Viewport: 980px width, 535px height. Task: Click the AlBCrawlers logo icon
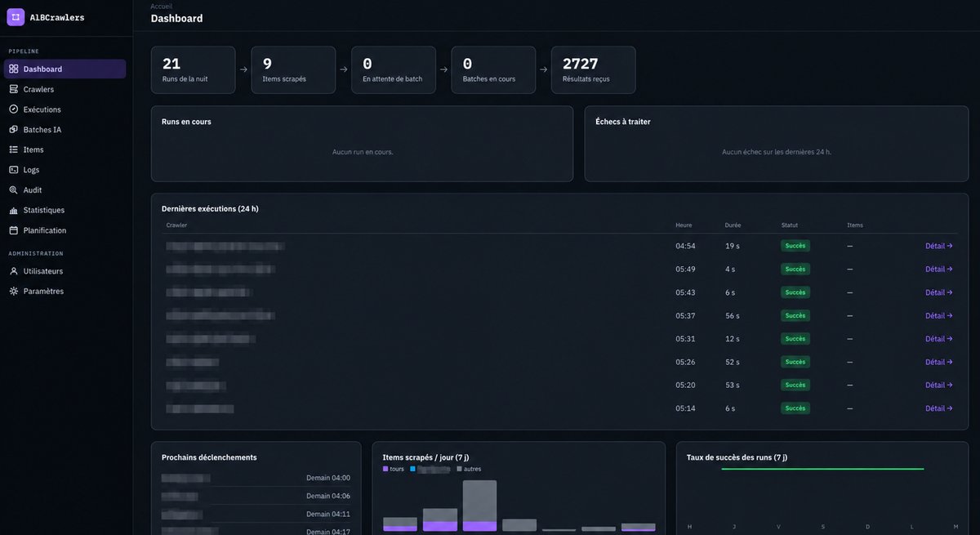pyautogui.click(x=16, y=17)
